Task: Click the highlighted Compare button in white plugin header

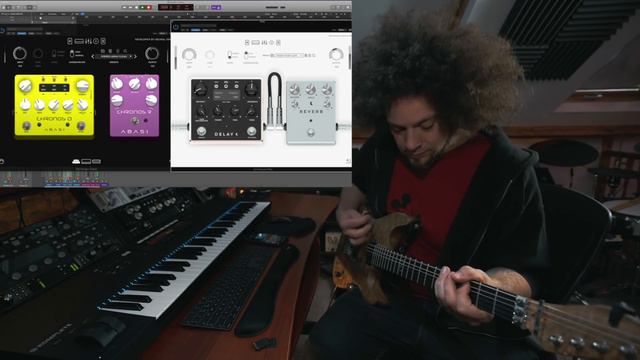Action: point(196,30)
